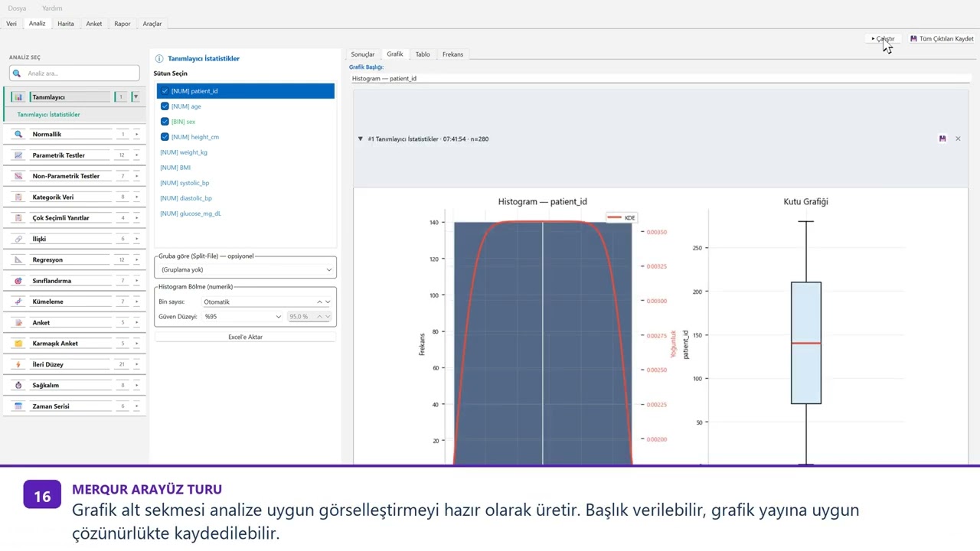Click the Normallik magnifier icon
This screenshot has height=551, width=980.
(x=19, y=134)
